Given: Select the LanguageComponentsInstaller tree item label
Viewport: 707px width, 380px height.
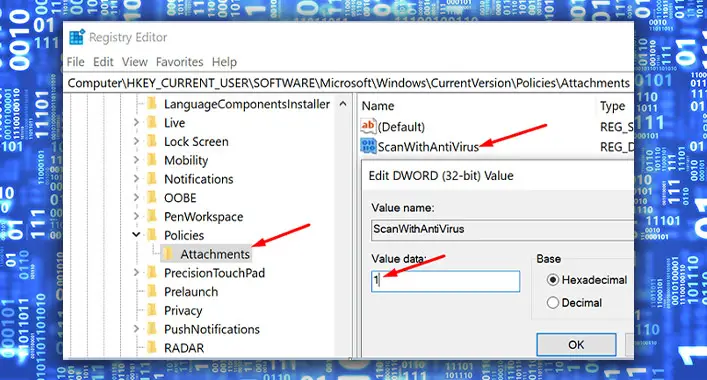Looking at the screenshot, I should 247,104.
